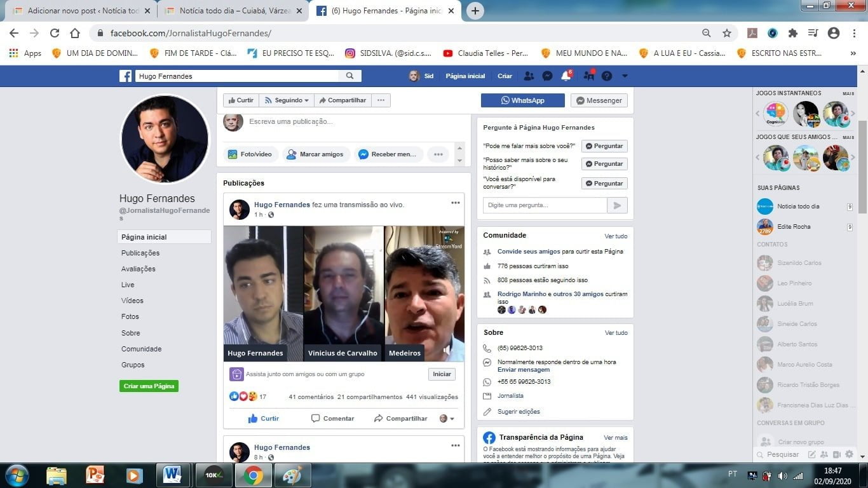
Task: Open new Chrome tab plus button
Action: point(475,11)
